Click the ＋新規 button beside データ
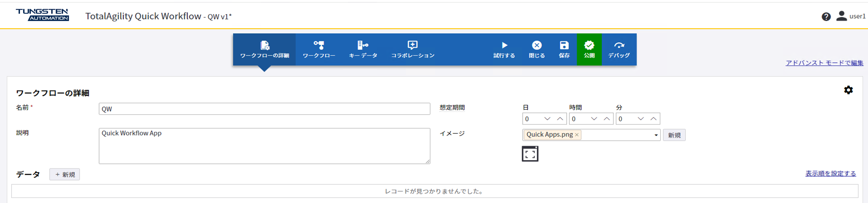The image size is (868, 203). pyautogui.click(x=65, y=174)
